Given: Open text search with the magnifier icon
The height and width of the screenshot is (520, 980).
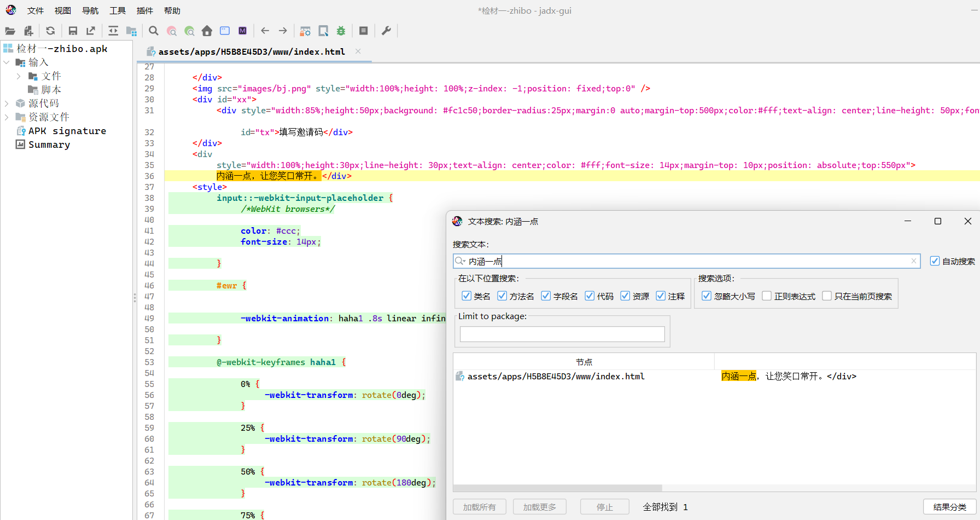Looking at the screenshot, I should pos(154,31).
